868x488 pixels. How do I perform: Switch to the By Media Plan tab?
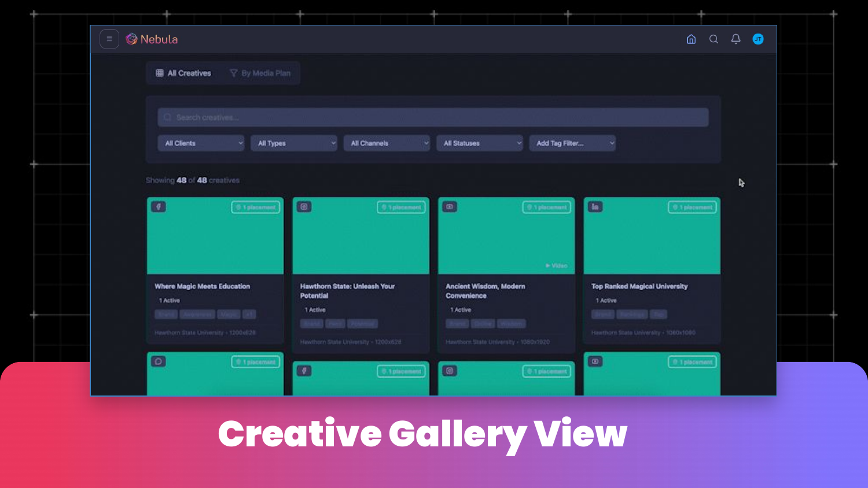pos(260,73)
